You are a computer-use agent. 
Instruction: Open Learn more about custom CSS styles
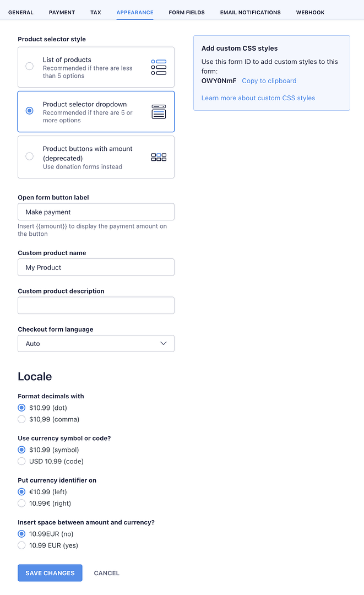point(258,98)
